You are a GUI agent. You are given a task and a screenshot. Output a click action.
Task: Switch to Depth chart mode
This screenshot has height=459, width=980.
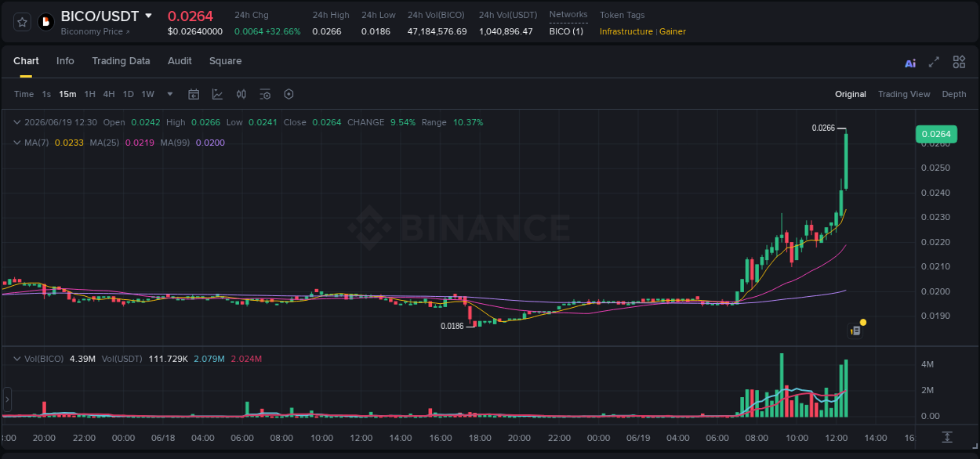coord(954,94)
